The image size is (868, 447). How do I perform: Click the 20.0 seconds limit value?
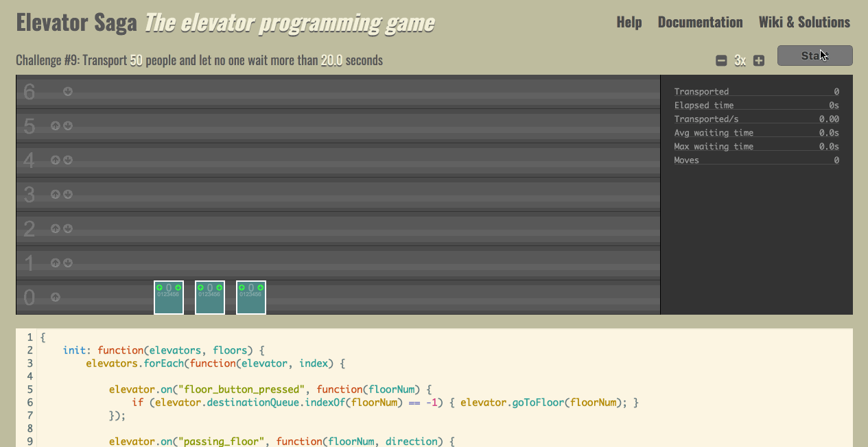pos(331,60)
